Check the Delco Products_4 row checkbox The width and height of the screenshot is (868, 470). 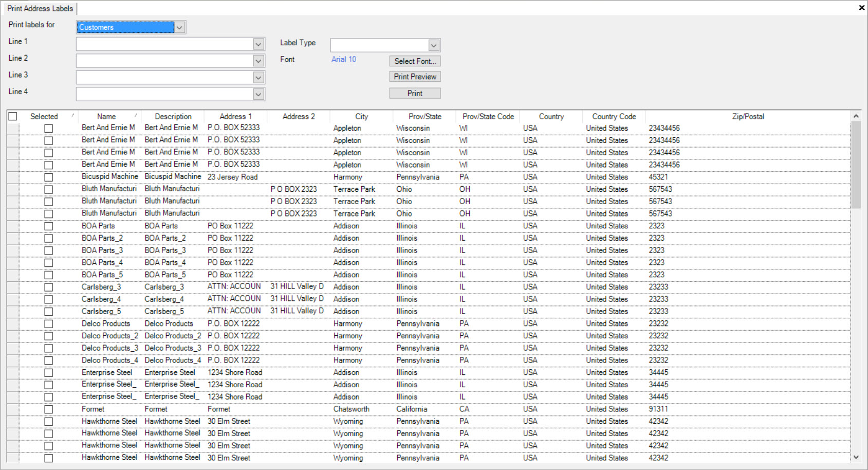(48, 360)
